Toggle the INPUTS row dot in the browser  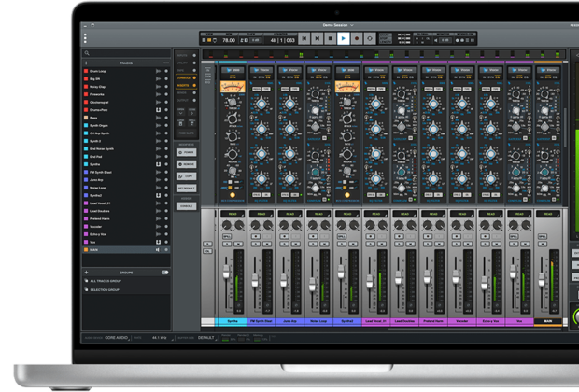(x=194, y=55)
